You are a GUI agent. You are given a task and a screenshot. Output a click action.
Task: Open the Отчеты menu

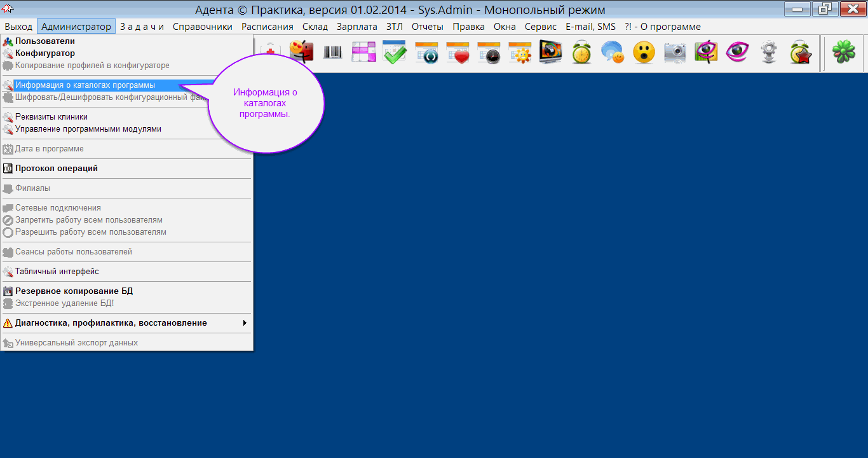[x=427, y=27]
